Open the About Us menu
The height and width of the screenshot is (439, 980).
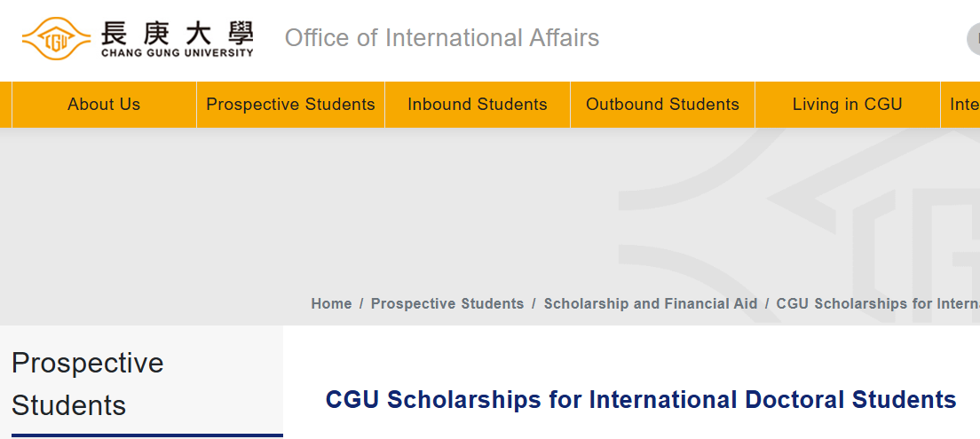pyautogui.click(x=104, y=105)
